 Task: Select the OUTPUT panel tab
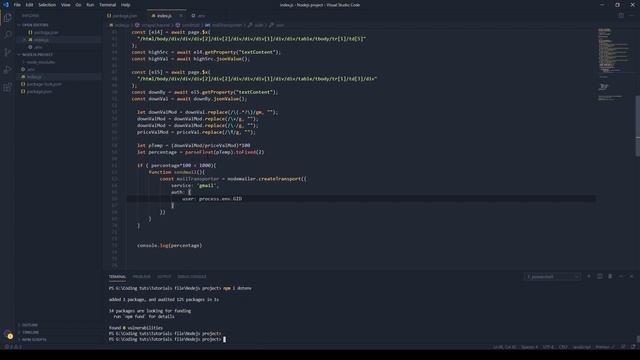click(x=164, y=277)
